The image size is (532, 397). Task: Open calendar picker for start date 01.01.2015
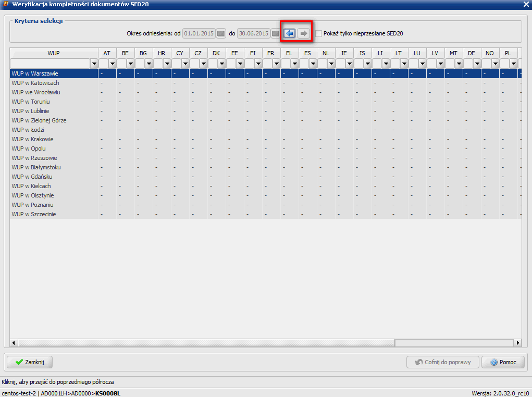[221, 33]
